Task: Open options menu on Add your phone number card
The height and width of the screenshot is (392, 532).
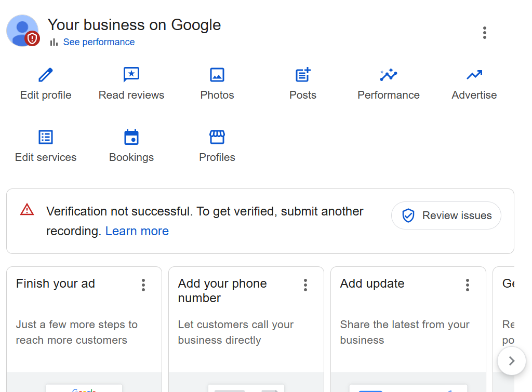Action: (305, 285)
